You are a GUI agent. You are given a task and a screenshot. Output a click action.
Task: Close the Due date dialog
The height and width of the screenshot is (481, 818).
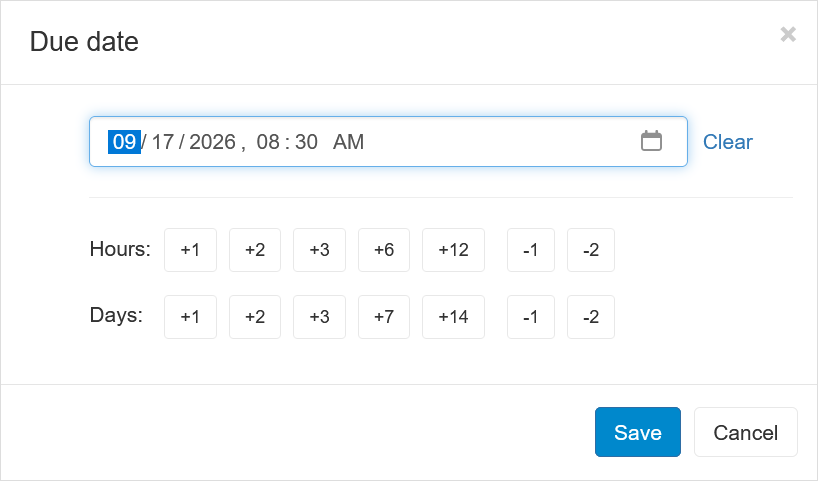tap(788, 34)
